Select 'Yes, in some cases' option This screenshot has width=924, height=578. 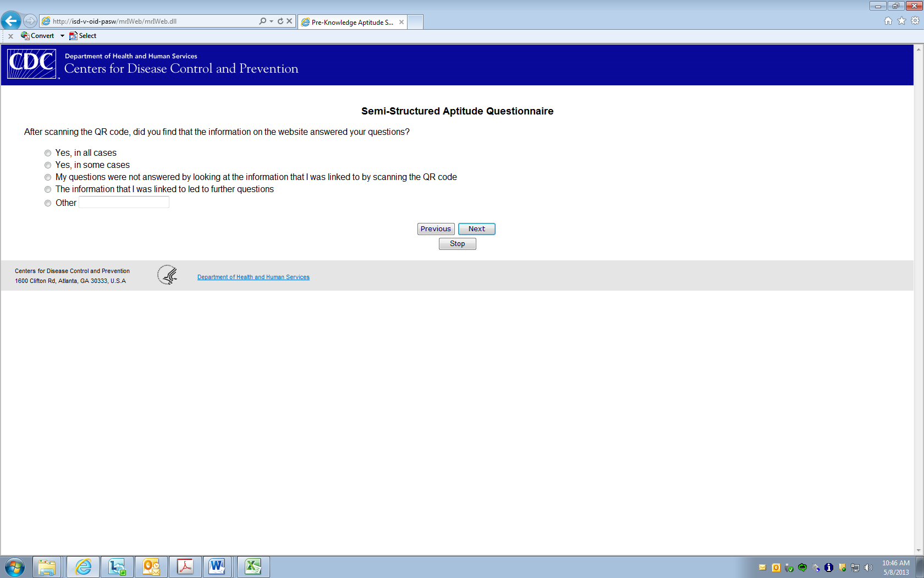(48, 165)
